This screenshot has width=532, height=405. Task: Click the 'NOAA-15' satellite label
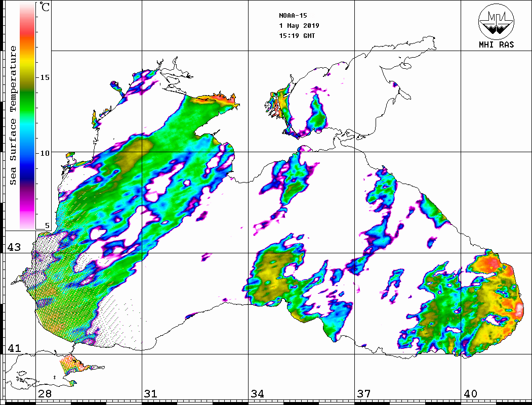tap(293, 16)
